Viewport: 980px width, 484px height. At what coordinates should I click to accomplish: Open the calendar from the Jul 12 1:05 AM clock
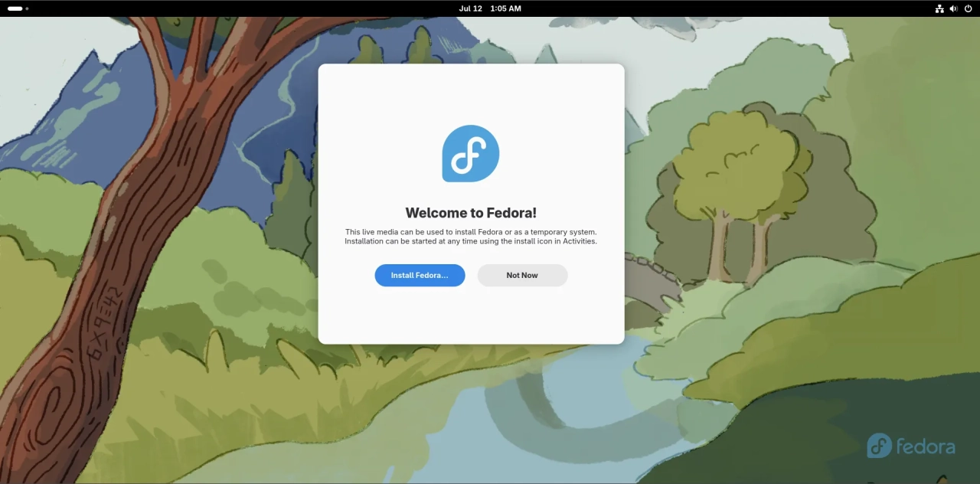490,8
